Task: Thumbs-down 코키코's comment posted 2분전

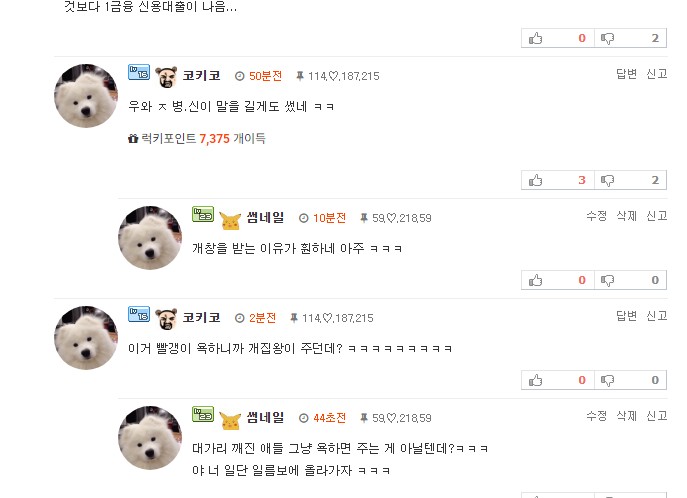Action: (630, 380)
